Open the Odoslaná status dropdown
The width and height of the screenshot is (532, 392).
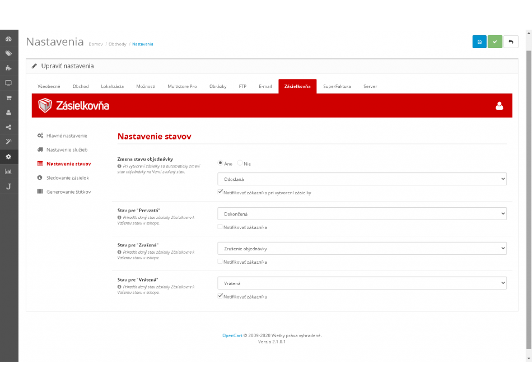[362, 179]
